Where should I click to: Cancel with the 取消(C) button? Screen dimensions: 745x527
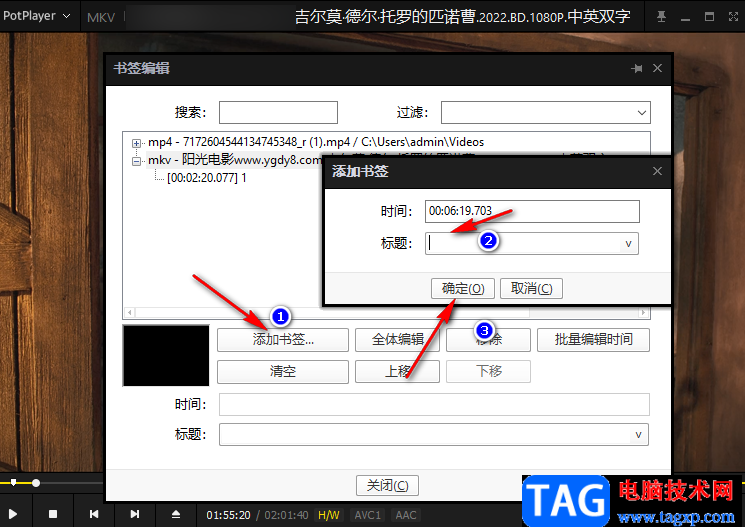(x=531, y=288)
